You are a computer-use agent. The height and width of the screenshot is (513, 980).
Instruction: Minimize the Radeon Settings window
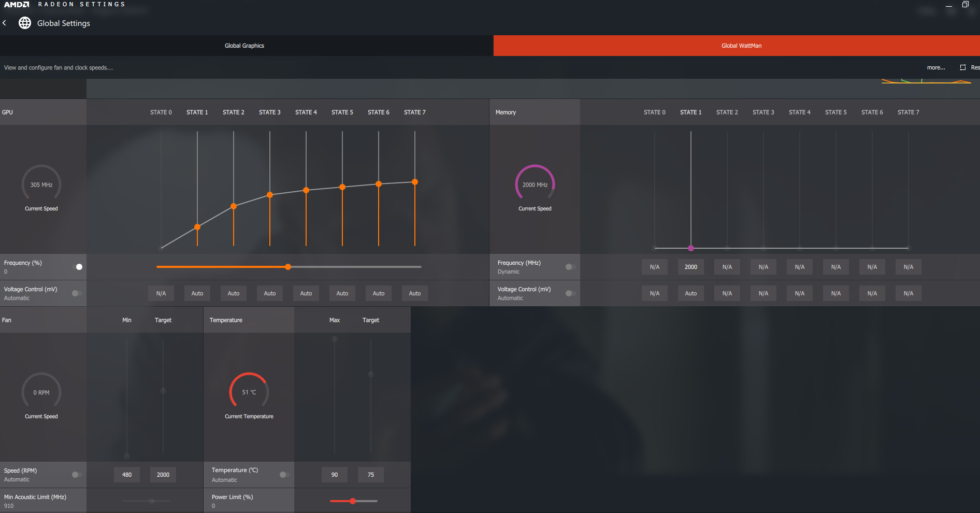click(x=949, y=5)
